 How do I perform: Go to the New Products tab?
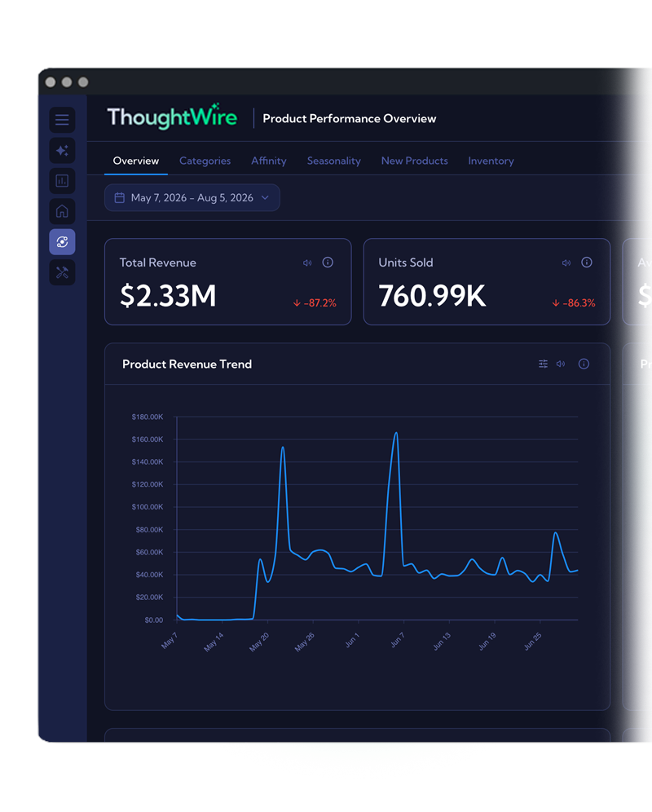(x=414, y=161)
